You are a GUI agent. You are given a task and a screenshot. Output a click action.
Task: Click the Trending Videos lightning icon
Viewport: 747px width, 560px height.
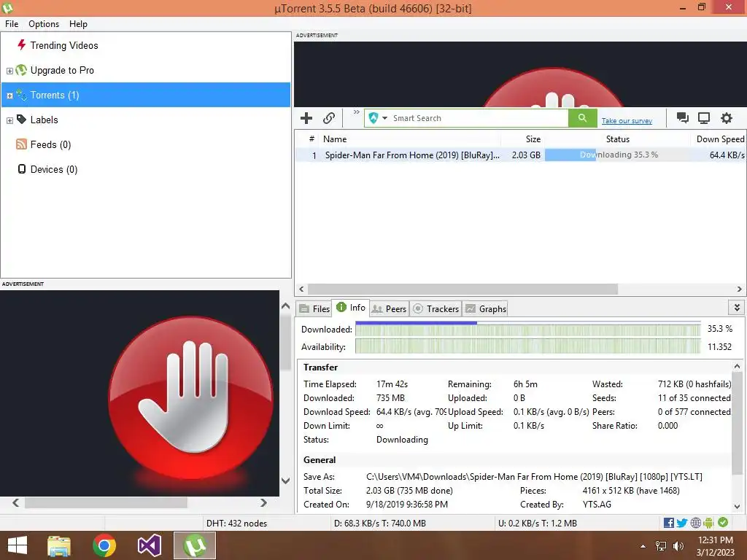tap(21, 44)
